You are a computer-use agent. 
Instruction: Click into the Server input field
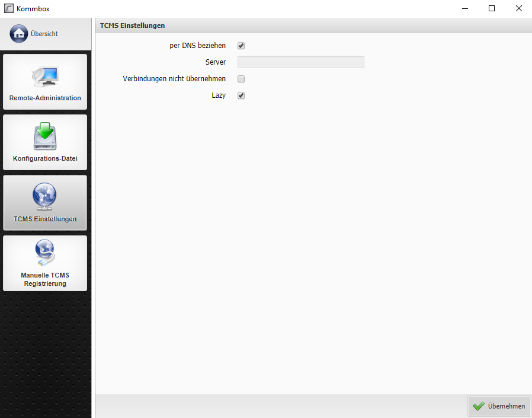coord(300,62)
